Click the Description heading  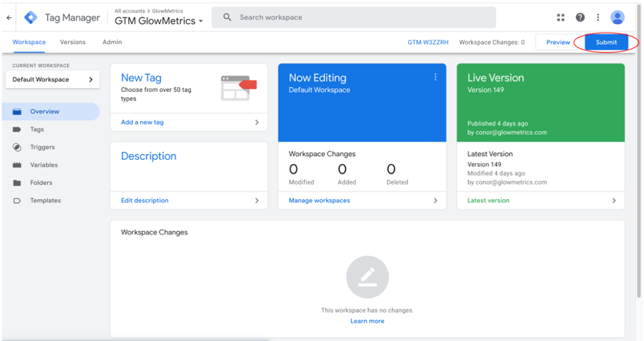(149, 156)
